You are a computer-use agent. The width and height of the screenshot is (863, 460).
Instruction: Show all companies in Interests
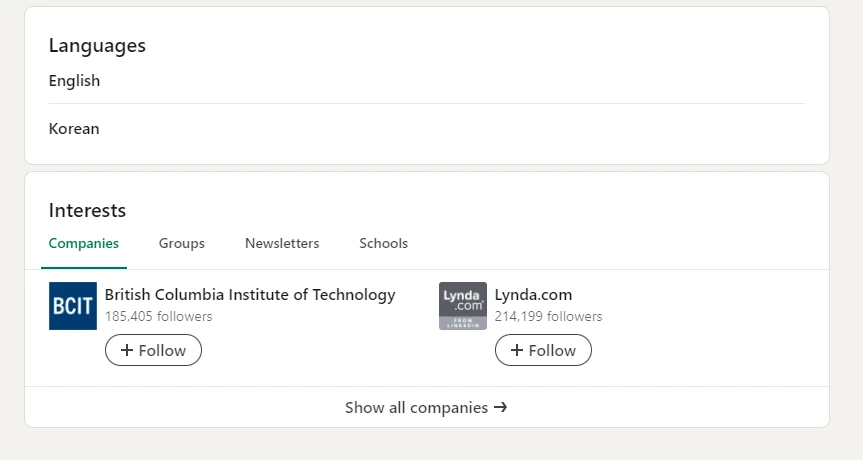coord(426,408)
